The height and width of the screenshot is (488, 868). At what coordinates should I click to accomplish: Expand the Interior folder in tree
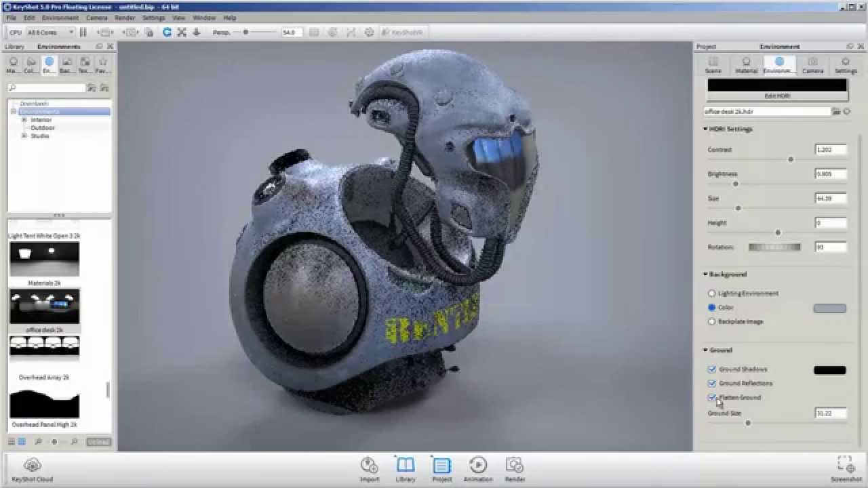click(x=24, y=120)
